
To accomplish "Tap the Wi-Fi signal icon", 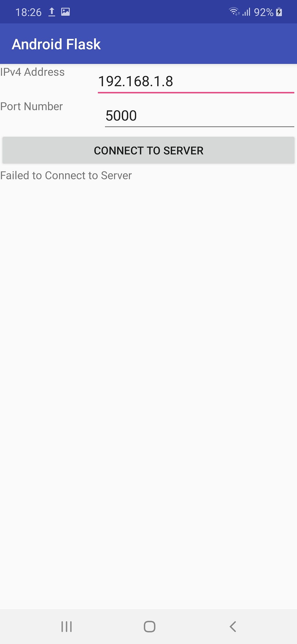I will (x=234, y=12).
